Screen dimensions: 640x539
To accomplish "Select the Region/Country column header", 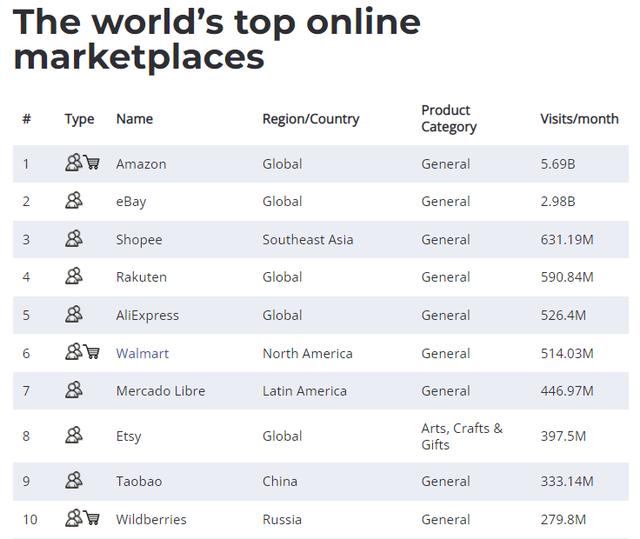I will tap(310, 118).
